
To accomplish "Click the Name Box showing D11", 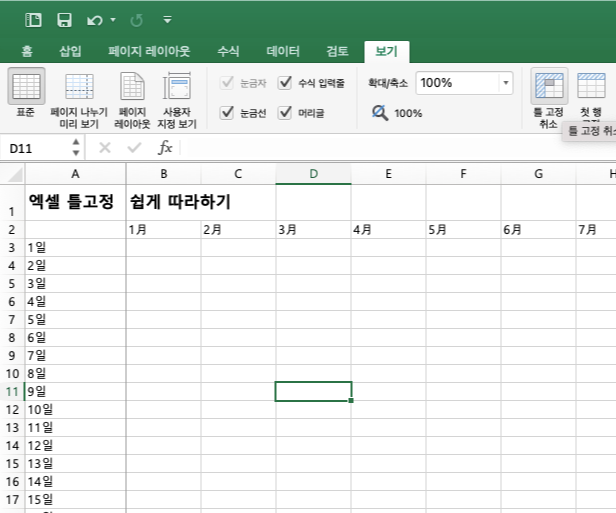I will (36, 148).
